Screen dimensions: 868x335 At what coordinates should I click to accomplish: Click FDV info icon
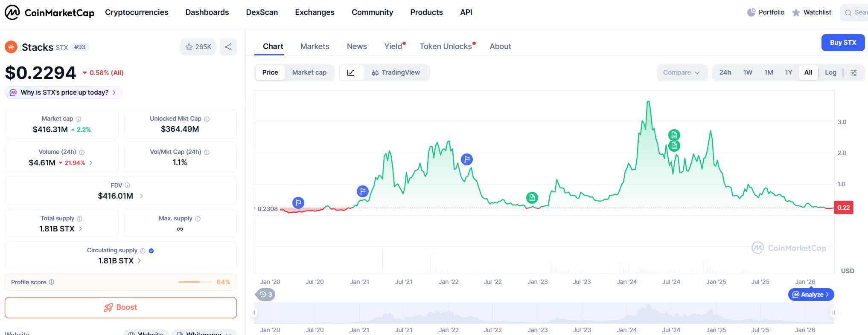(x=127, y=185)
